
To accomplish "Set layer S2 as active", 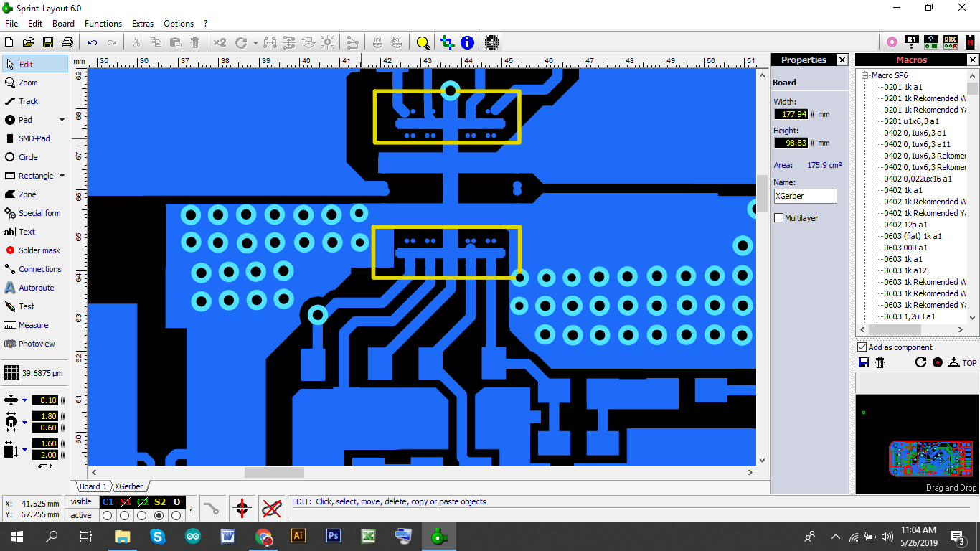I will pyautogui.click(x=159, y=515).
